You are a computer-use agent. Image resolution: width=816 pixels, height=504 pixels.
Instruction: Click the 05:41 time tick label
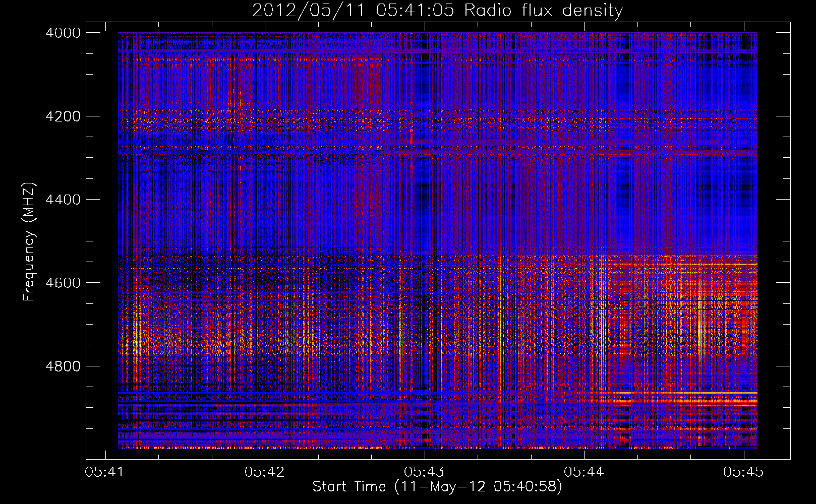pos(105,472)
